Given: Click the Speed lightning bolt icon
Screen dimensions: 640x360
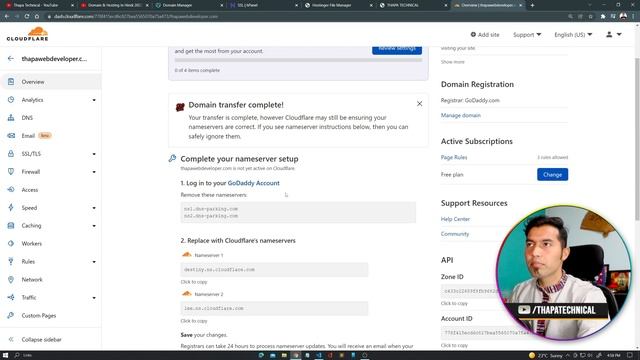Looking at the screenshot, I should pos(11,207).
